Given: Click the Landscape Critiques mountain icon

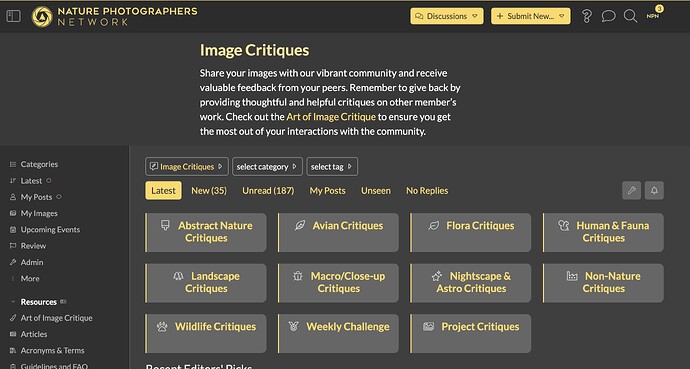Looking at the screenshot, I should tap(178, 276).
